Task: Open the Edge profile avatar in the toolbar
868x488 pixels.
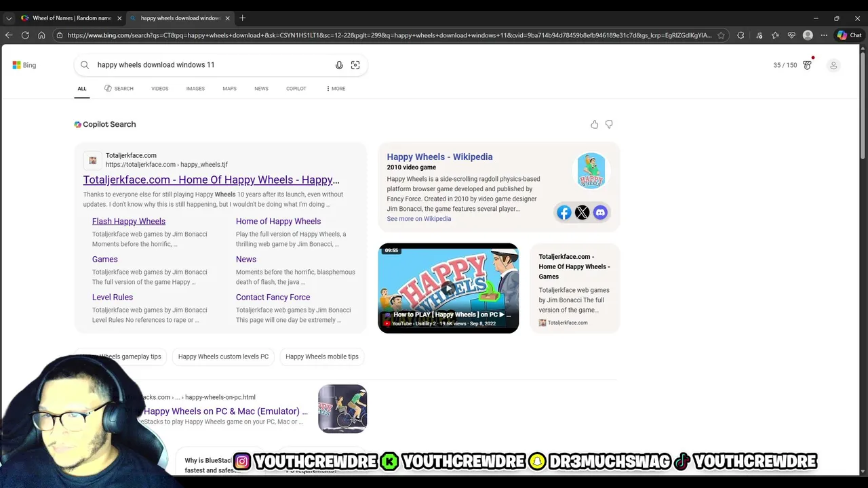Action: [x=808, y=35]
